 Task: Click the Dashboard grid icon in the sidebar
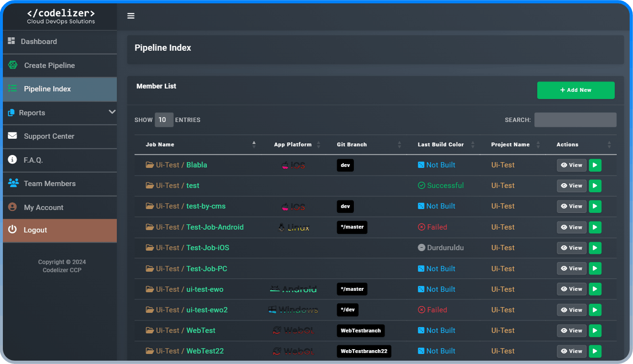[x=11, y=41]
